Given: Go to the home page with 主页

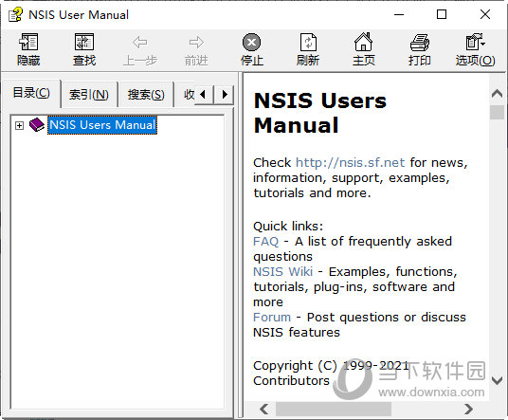Looking at the screenshot, I should (x=364, y=49).
